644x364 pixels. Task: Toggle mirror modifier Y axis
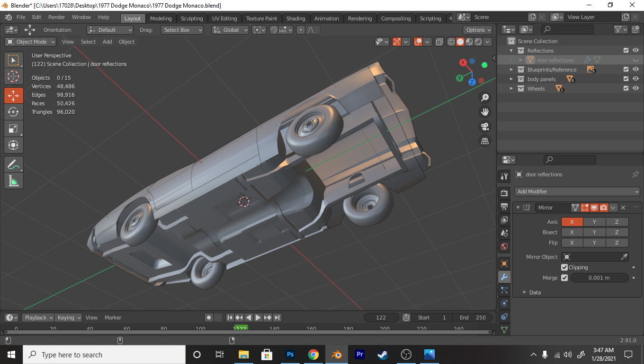(594, 222)
